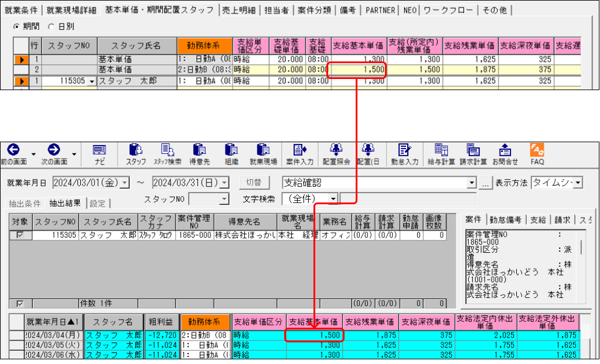
Task: Switch to 売上明細 tab
Action: coord(239,11)
